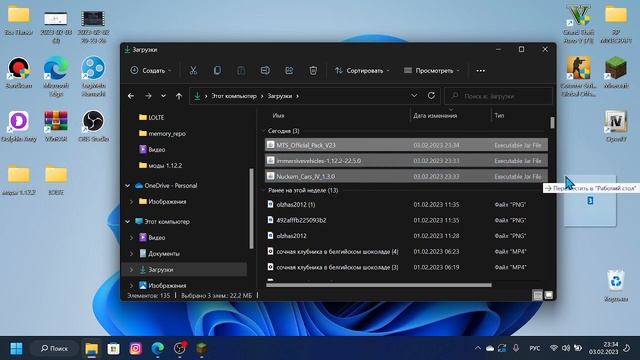Select file immersivevehicles-1.12.2-22.5.0

click(x=406, y=161)
